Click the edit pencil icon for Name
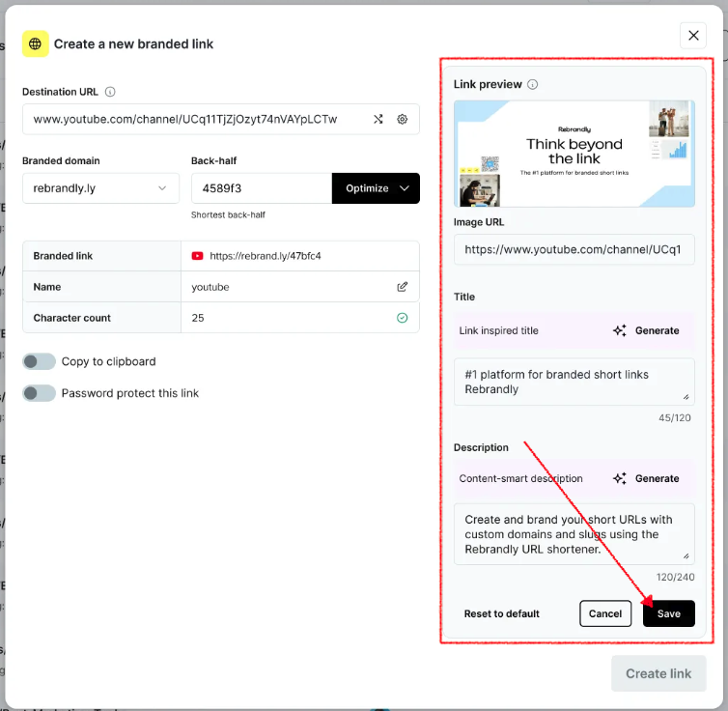 point(402,287)
